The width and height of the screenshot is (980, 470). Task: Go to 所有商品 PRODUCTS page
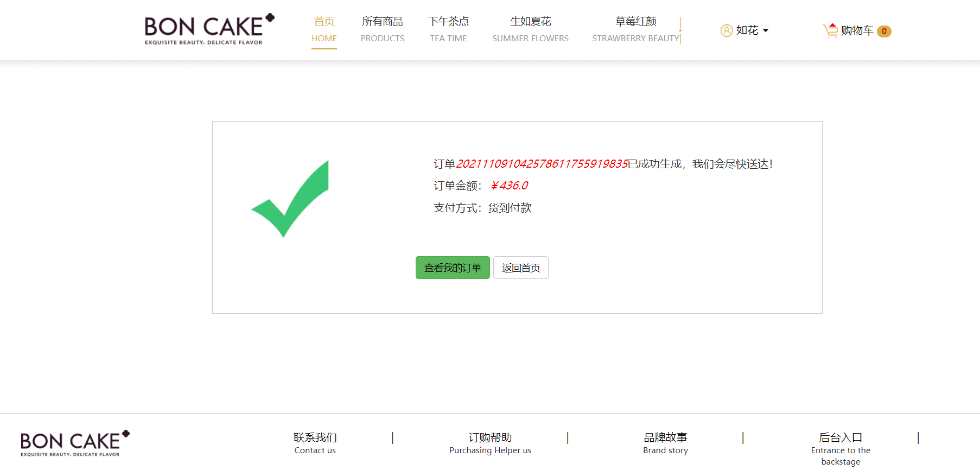pyautogui.click(x=382, y=29)
